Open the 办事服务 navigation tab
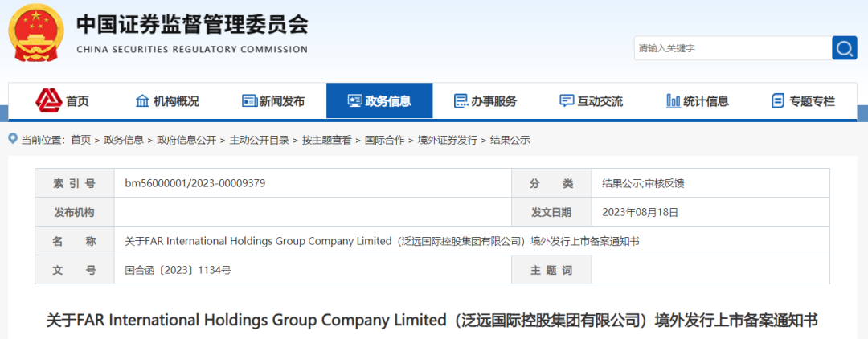 coord(485,101)
